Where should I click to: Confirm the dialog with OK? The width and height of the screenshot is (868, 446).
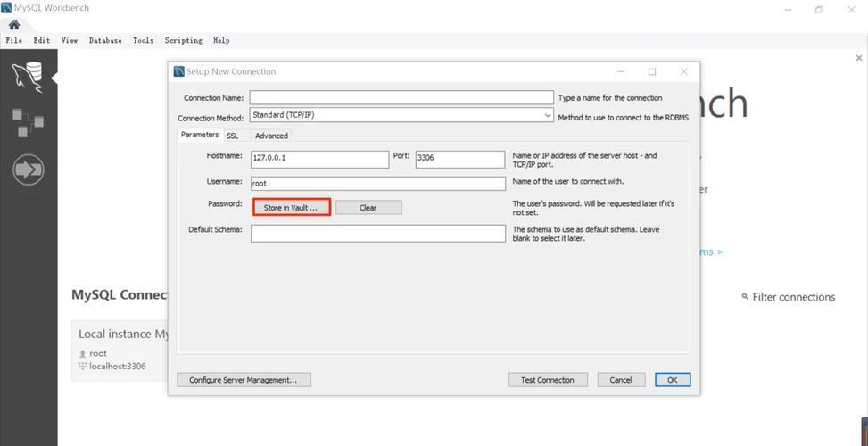pos(673,380)
